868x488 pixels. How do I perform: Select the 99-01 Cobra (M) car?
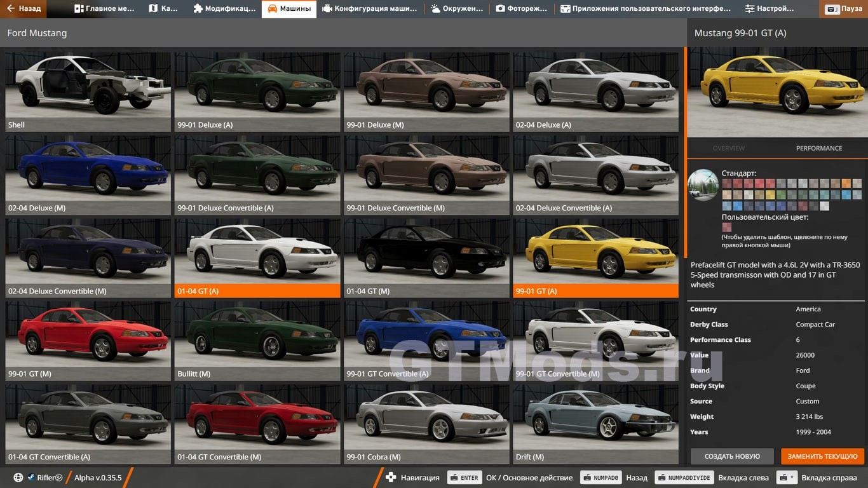tap(426, 424)
